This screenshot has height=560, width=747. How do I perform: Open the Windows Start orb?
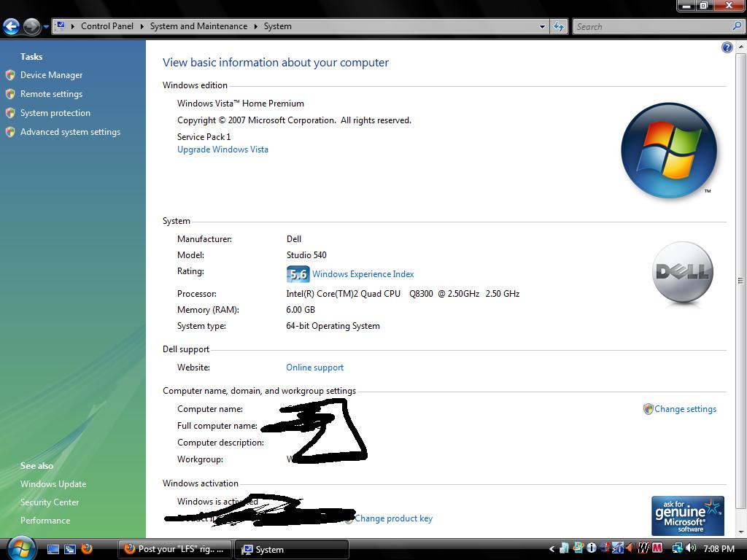pyautogui.click(x=22, y=548)
